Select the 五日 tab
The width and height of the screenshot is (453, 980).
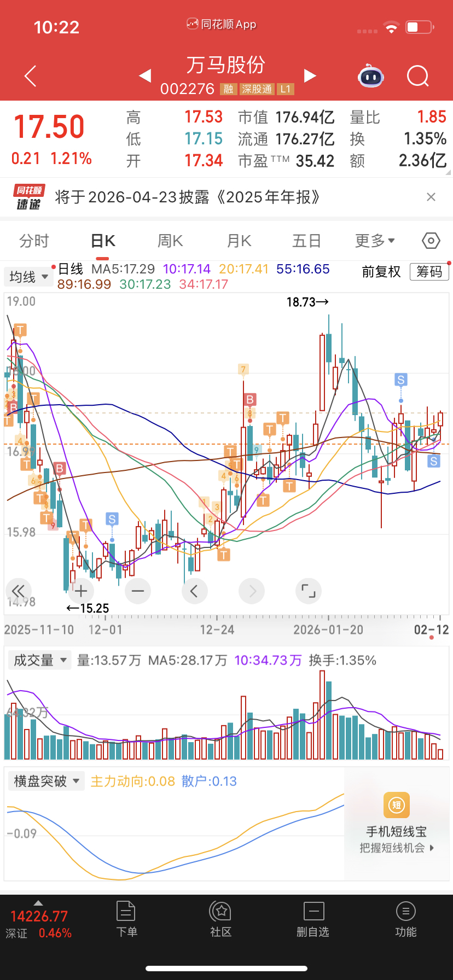pyautogui.click(x=306, y=241)
